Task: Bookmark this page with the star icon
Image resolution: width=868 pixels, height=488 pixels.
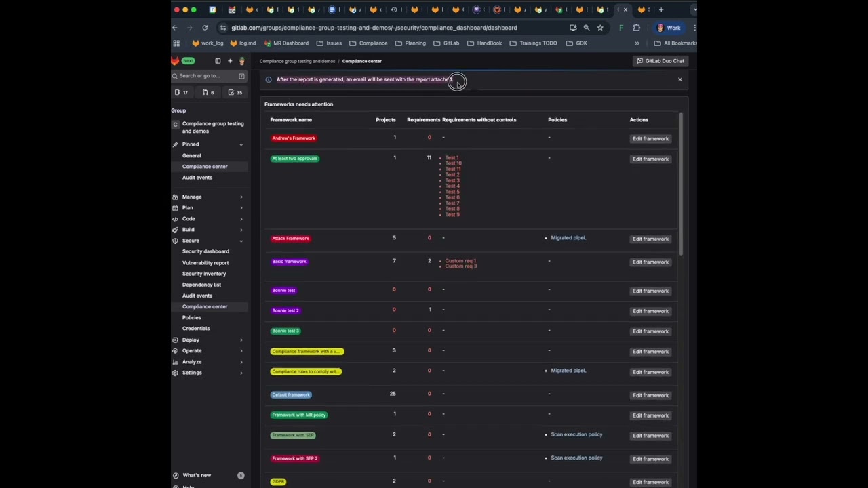Action: click(600, 28)
